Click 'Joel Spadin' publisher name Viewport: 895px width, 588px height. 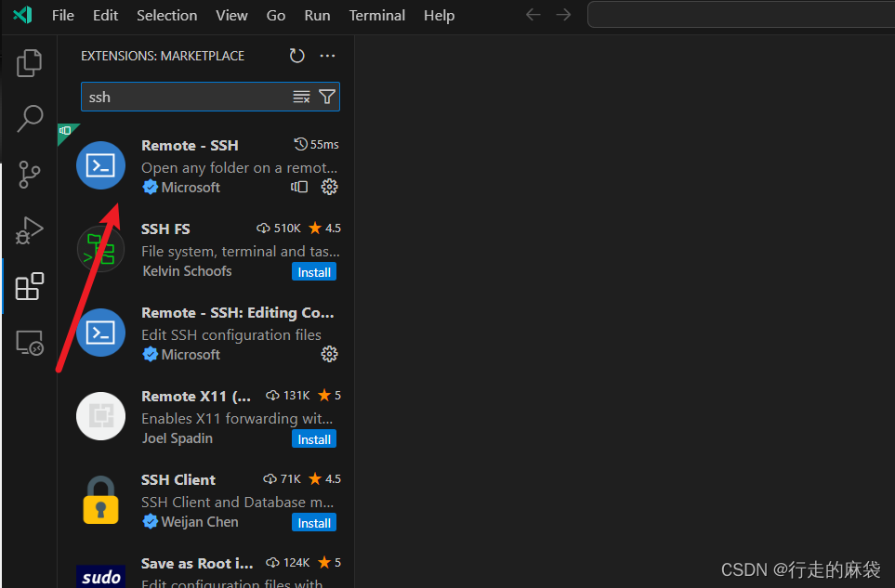pos(177,438)
